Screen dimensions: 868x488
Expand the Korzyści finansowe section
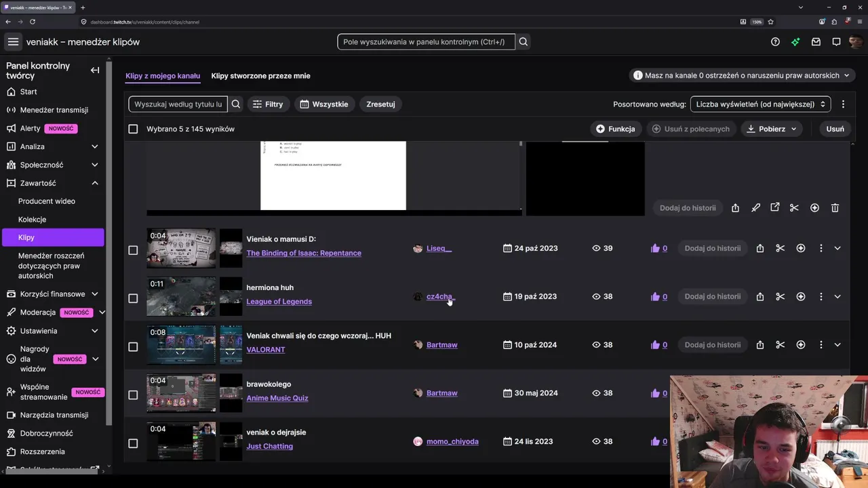(95, 294)
